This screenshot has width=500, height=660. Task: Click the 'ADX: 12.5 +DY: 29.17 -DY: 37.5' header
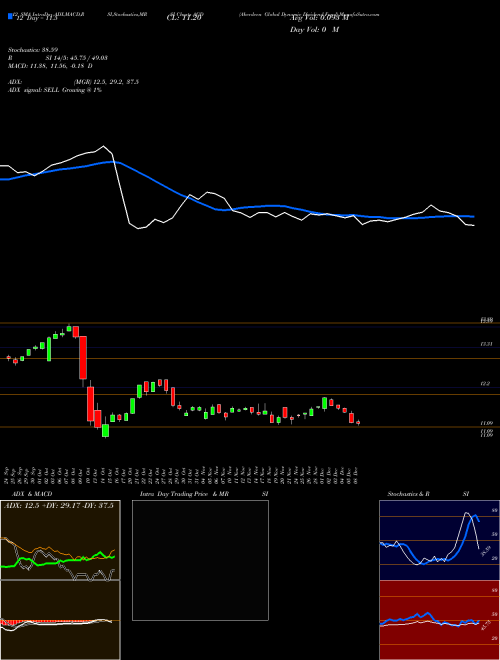(x=59, y=506)
